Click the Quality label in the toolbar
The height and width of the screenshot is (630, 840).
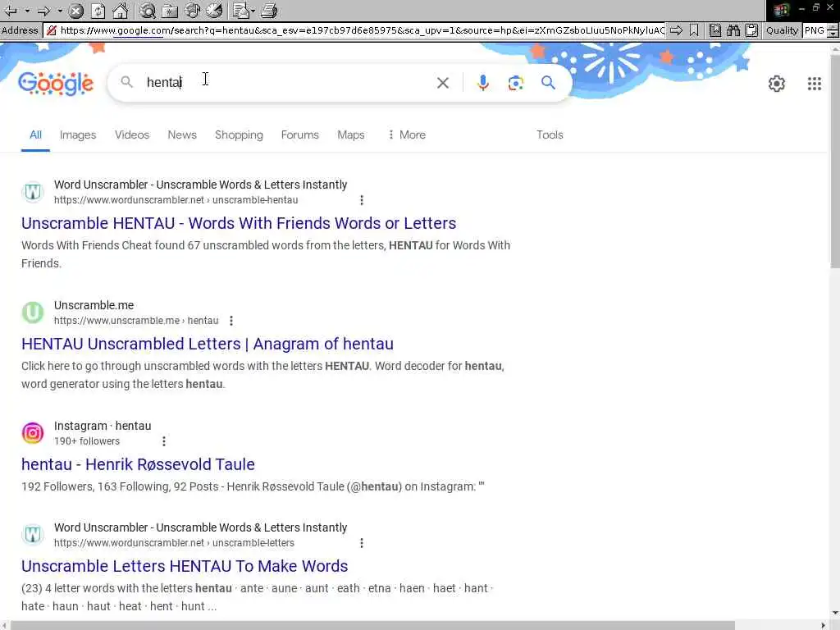point(782,30)
